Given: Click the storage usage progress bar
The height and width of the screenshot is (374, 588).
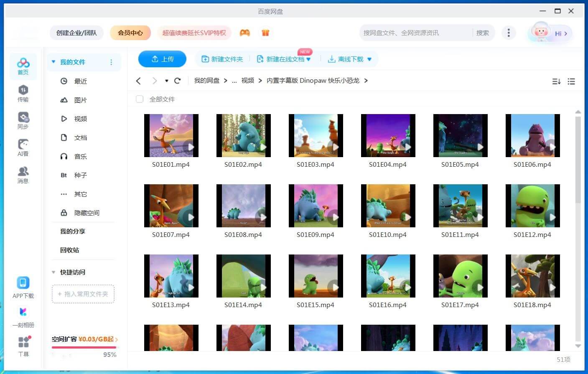Looking at the screenshot, I should (x=84, y=347).
